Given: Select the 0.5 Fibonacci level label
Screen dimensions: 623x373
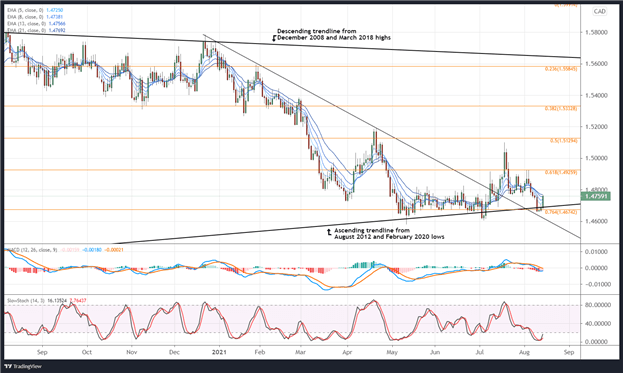Looking at the screenshot, I should 564,141.
